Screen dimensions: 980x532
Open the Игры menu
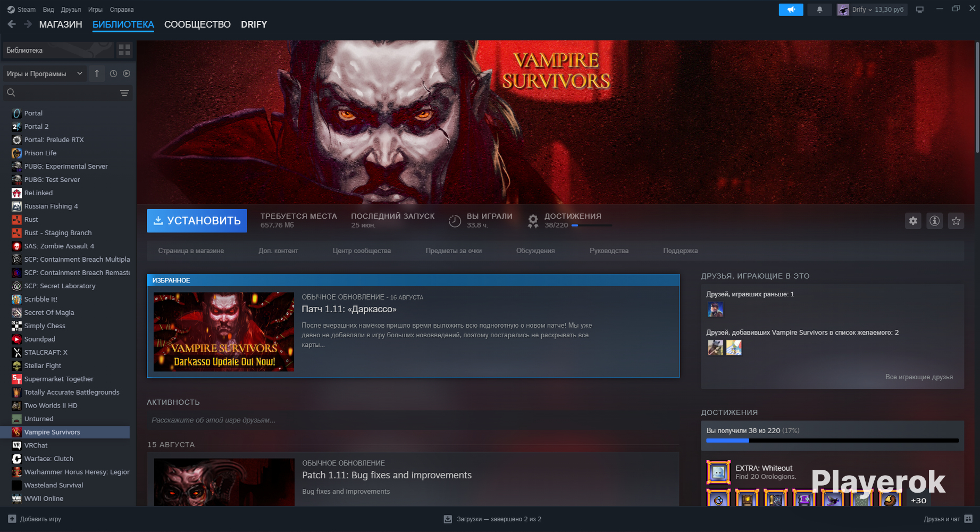click(x=95, y=10)
